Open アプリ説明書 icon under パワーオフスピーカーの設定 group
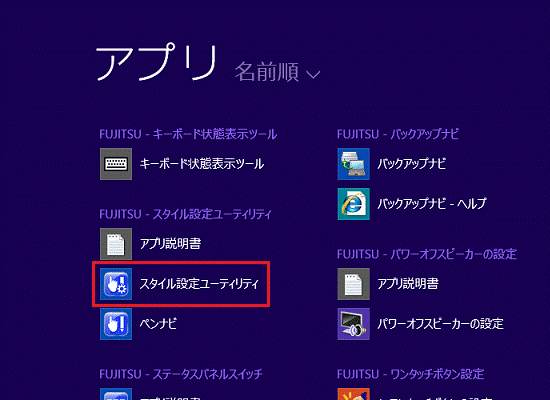550x400 pixels. point(354,284)
